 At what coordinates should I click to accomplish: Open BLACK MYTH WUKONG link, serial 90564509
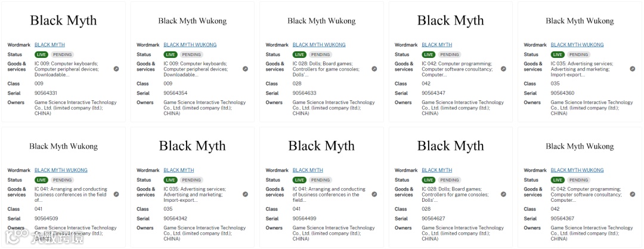(61, 170)
